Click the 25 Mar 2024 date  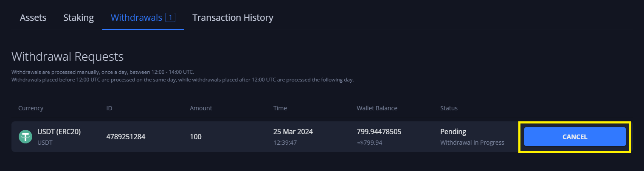tap(293, 132)
